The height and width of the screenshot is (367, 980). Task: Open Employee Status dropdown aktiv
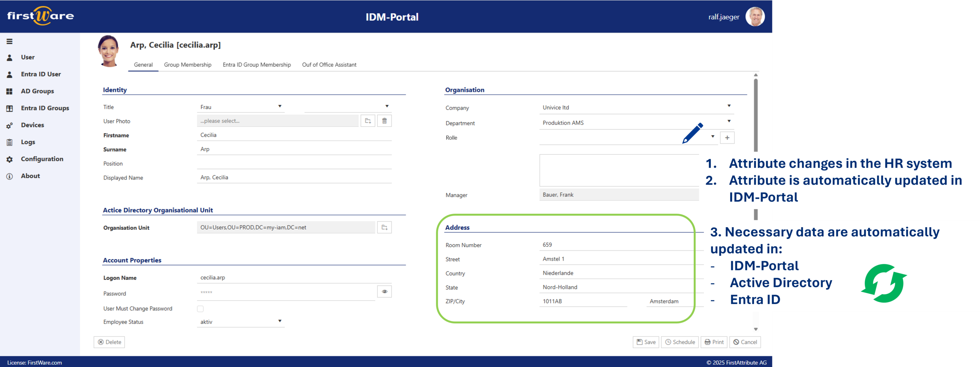(241, 322)
